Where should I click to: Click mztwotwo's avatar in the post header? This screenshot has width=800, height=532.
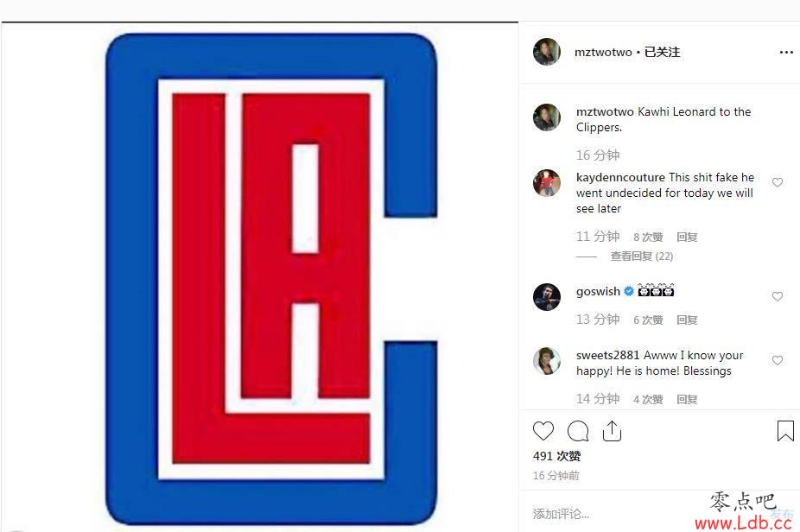click(x=546, y=52)
